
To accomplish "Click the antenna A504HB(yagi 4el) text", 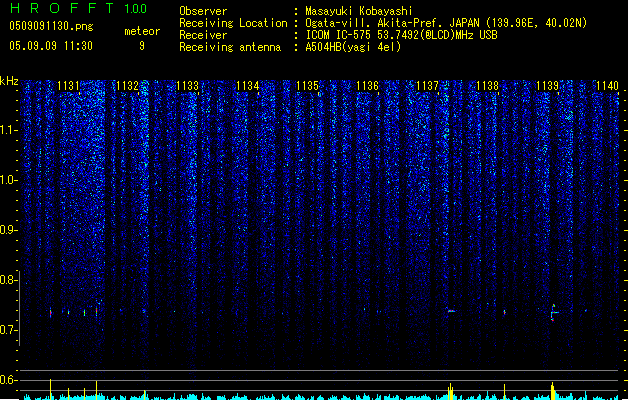I will [x=353, y=47].
